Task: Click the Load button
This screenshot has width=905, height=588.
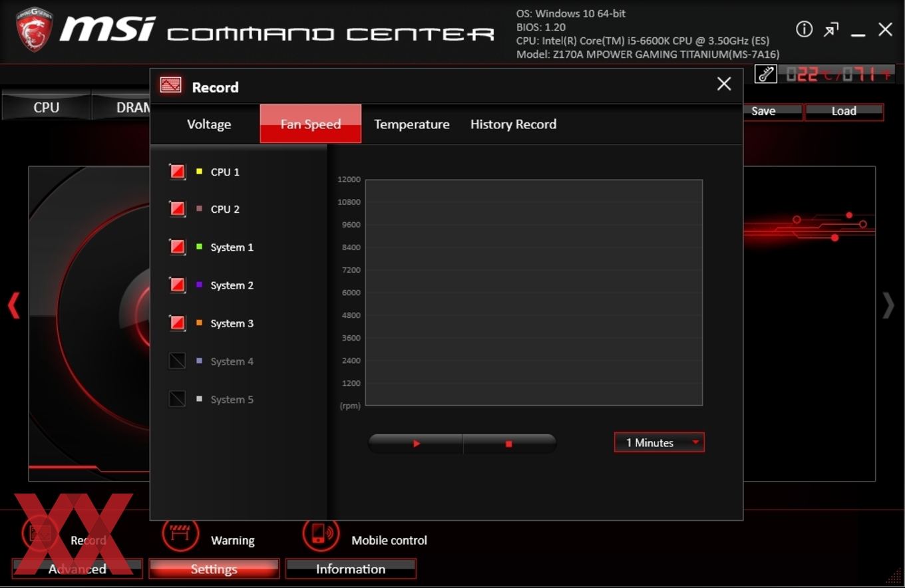Action: pos(844,111)
